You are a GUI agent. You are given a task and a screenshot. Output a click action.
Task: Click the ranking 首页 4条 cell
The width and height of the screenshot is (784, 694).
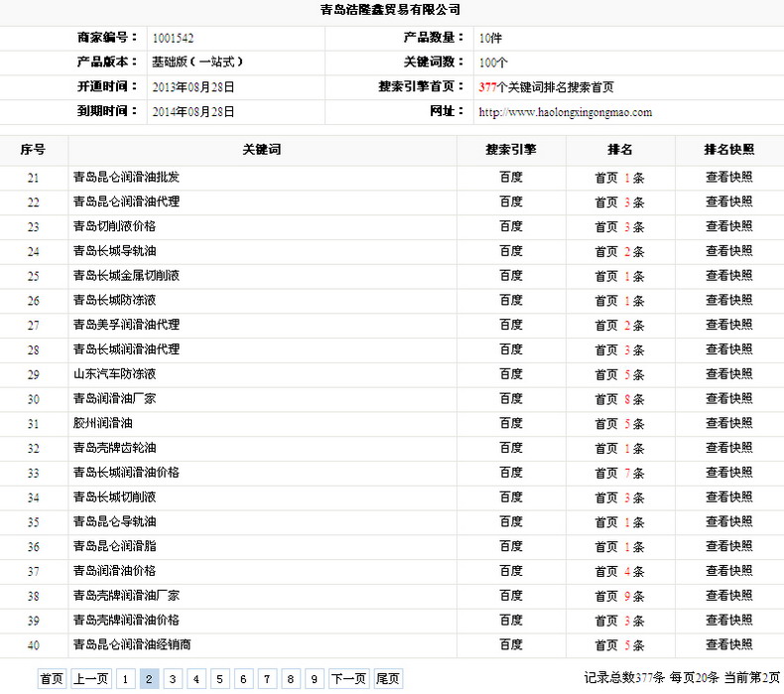[x=619, y=572]
